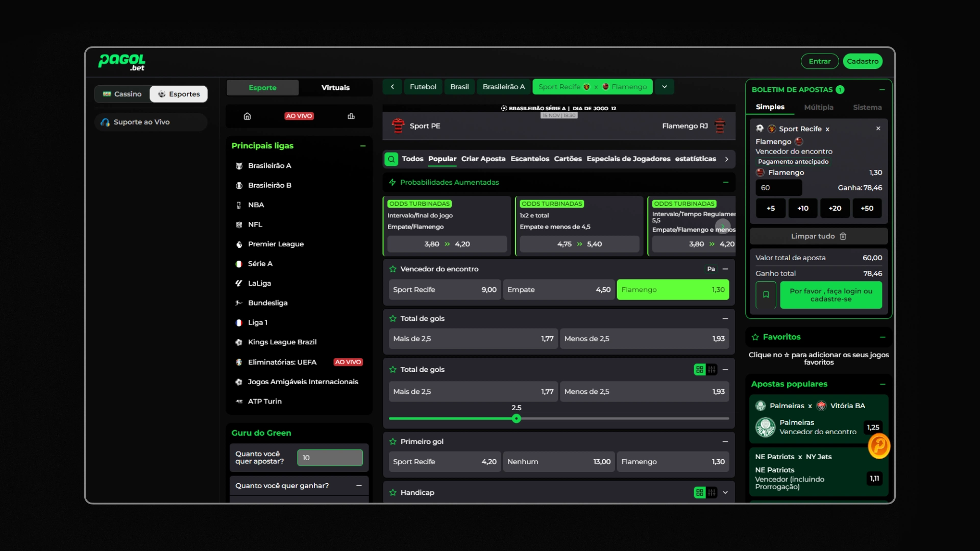
Task: Collapse the Principais ligas section
Action: pyautogui.click(x=363, y=146)
